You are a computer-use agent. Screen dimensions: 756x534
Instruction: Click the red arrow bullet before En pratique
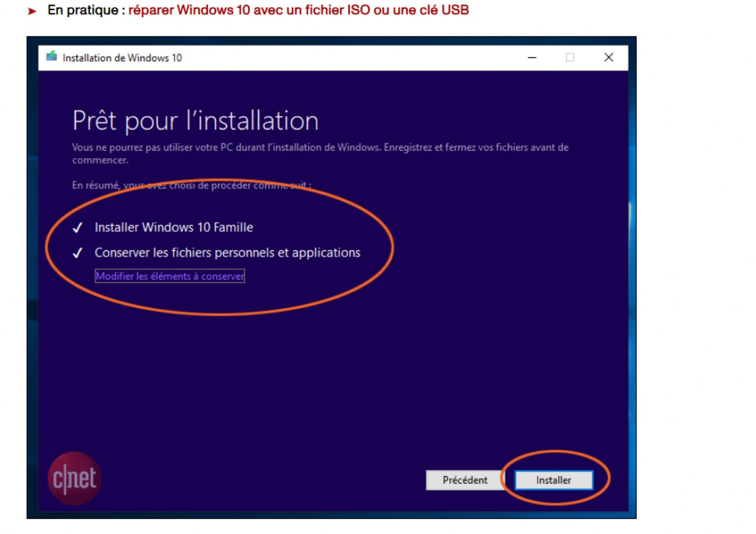(x=33, y=11)
